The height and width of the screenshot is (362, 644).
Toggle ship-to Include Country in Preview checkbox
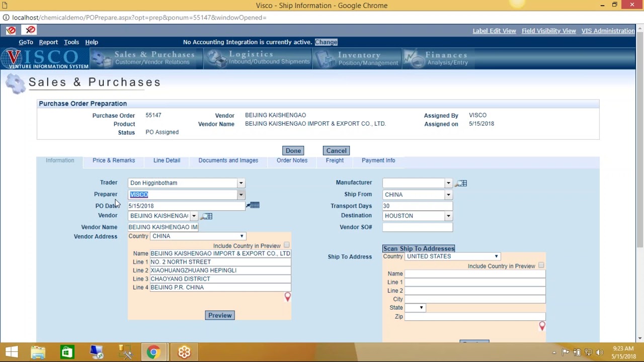pyautogui.click(x=541, y=265)
